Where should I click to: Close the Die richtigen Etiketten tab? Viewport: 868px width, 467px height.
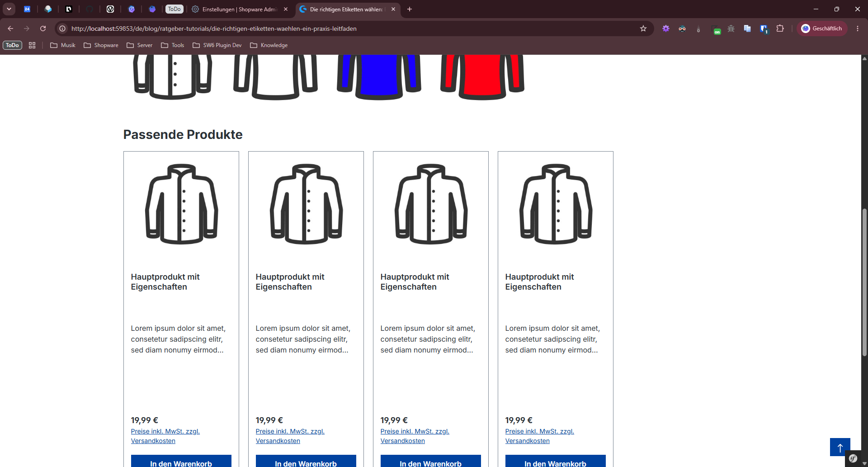click(x=393, y=9)
